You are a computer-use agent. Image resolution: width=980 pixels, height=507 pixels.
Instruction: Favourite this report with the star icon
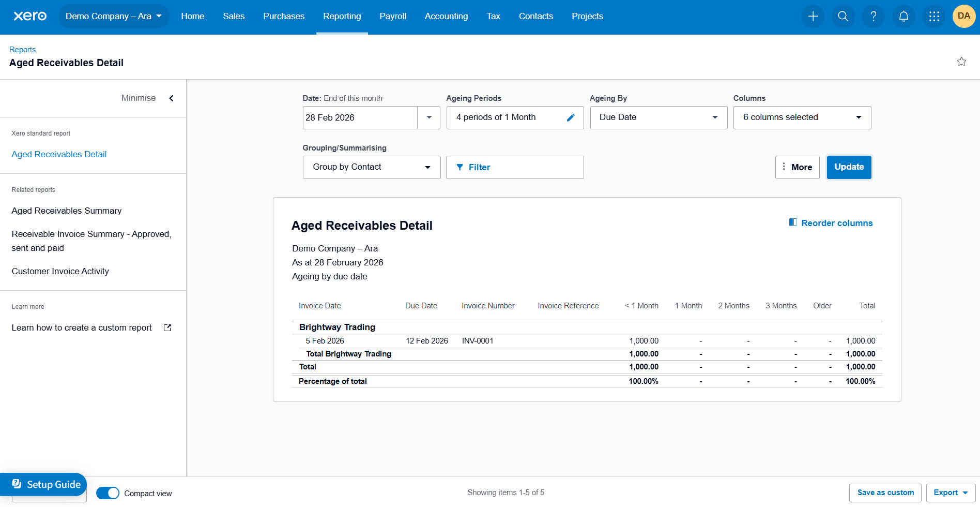pos(961,62)
